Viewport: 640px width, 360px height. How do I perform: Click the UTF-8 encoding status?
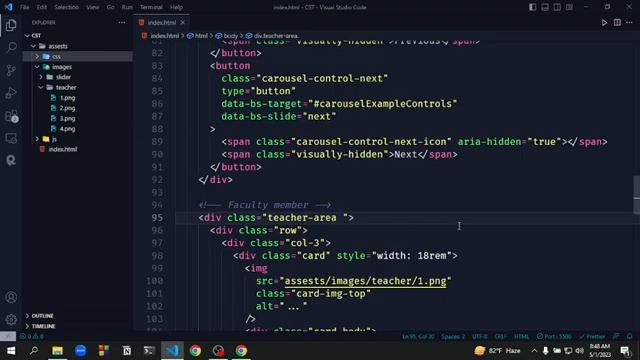(x=480, y=336)
